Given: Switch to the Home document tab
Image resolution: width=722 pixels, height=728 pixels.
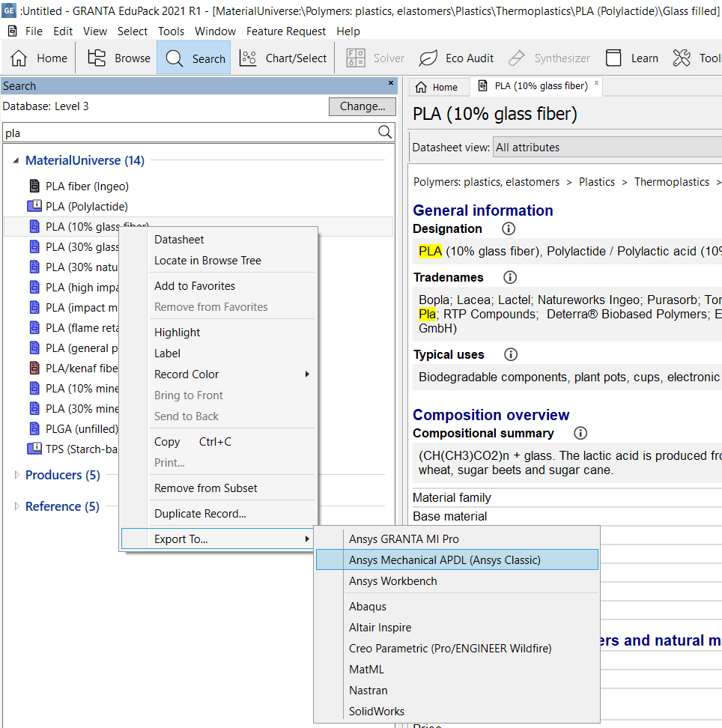Looking at the screenshot, I should 437,87.
